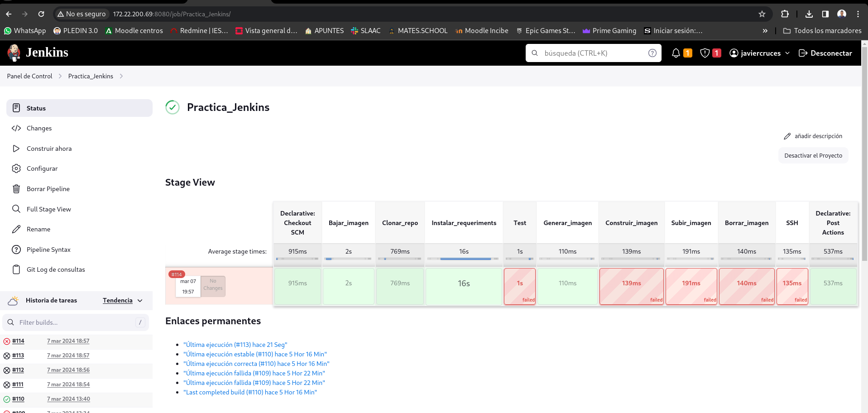Viewport: 868px width, 413px height.
Task: Open the Status menu item
Action: pos(79,108)
